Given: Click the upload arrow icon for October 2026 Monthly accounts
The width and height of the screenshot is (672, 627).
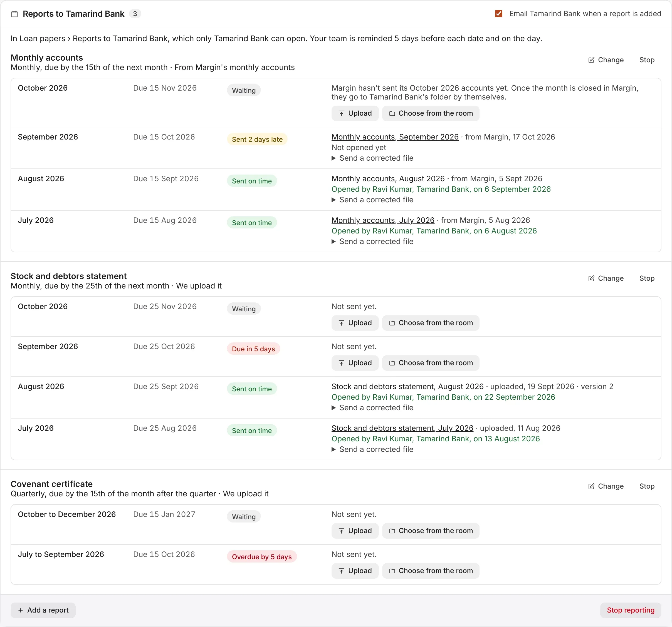Looking at the screenshot, I should [x=341, y=113].
